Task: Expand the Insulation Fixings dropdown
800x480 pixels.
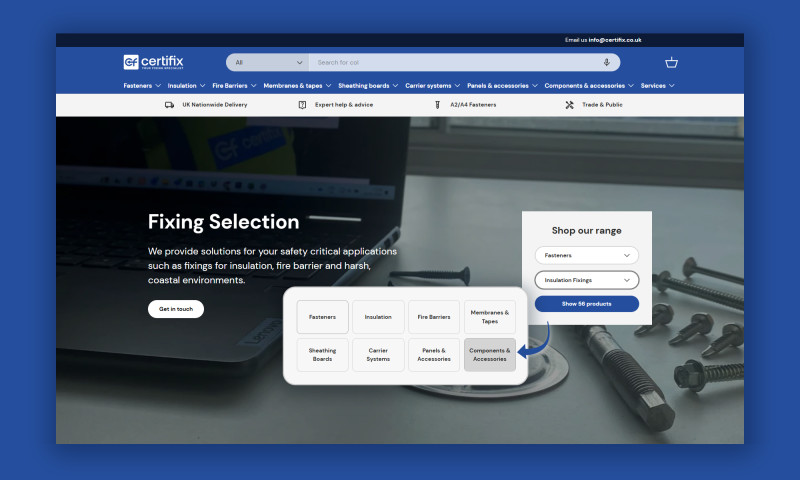Action: (x=586, y=280)
